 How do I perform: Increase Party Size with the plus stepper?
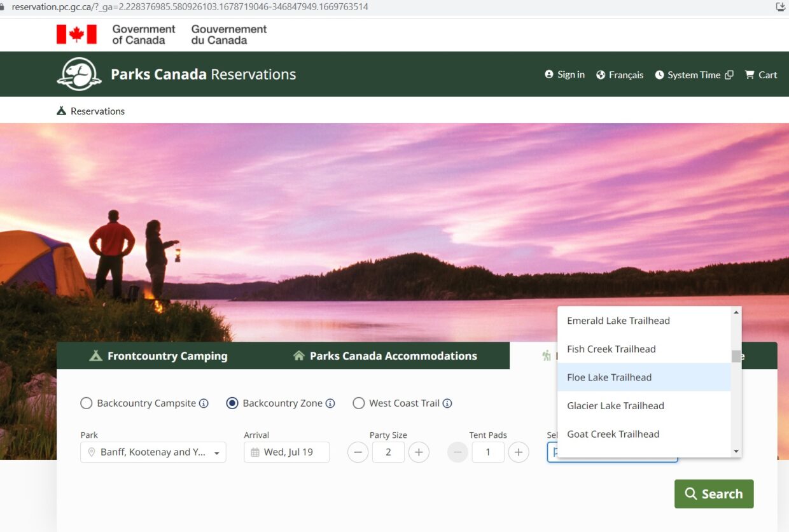pyautogui.click(x=419, y=452)
